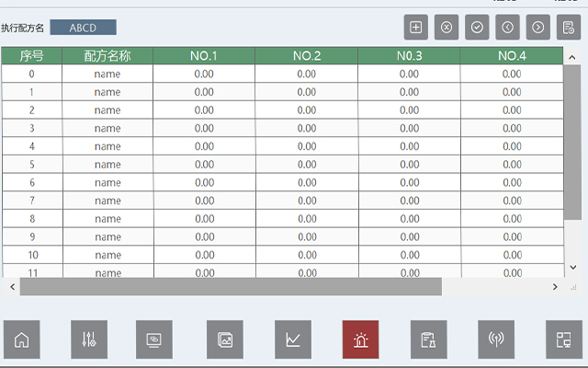Click the 配方名称 column header
Image resolution: width=588 pixels, height=368 pixels.
pyautogui.click(x=107, y=56)
